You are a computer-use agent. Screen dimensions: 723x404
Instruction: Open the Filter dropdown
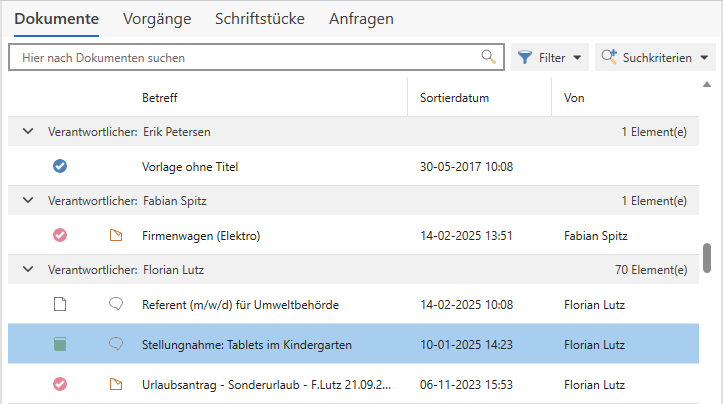point(550,58)
